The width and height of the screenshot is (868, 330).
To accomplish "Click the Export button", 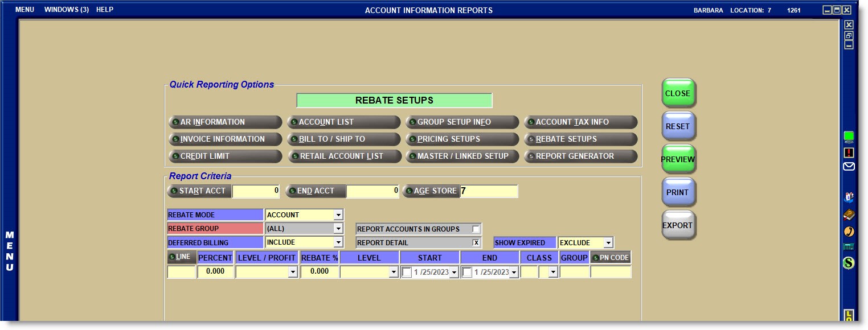I will tap(678, 225).
